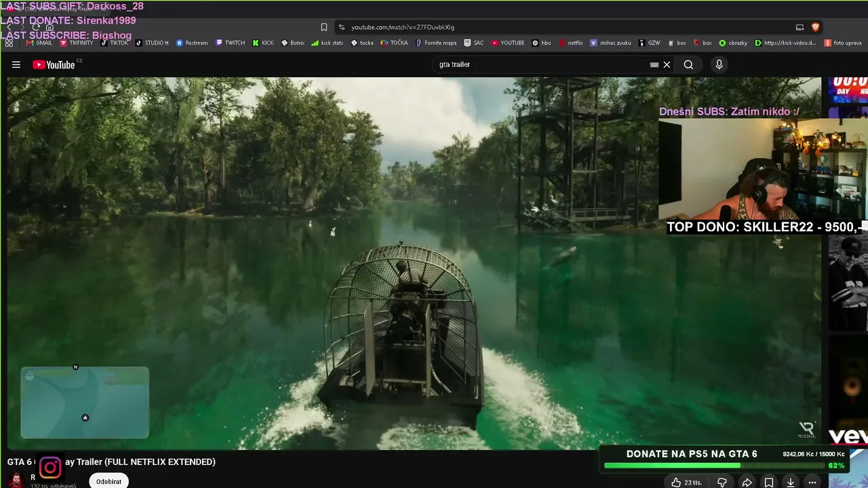Open the kick-video bookmark link

pos(785,43)
